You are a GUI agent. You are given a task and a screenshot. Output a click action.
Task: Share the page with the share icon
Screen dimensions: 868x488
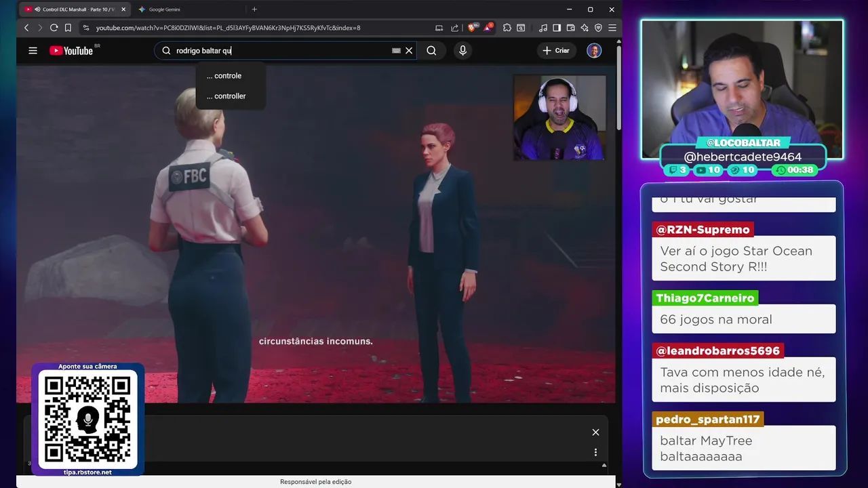pos(454,28)
